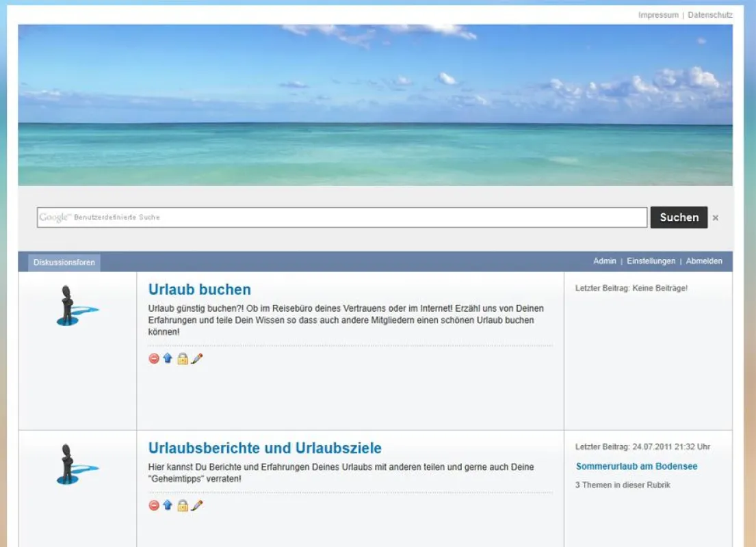The width and height of the screenshot is (756, 547).
Task: Focus the Google custom search field
Action: point(342,217)
